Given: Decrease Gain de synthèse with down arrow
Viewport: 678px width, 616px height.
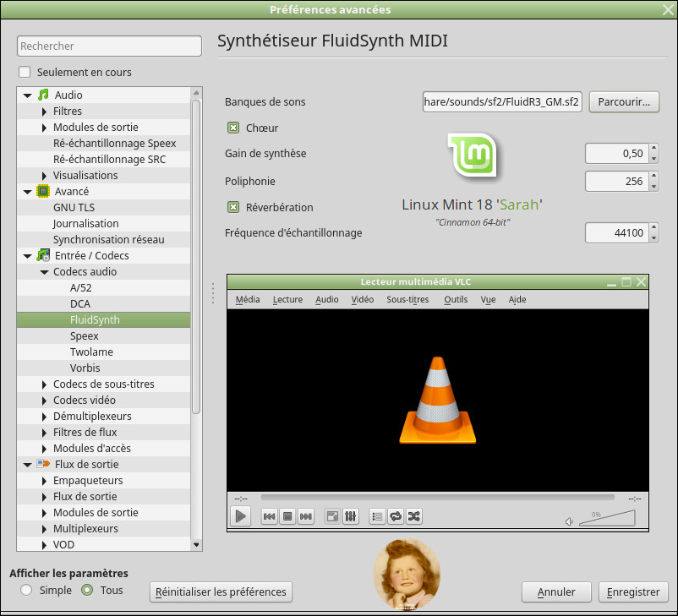Looking at the screenshot, I should point(653,159).
